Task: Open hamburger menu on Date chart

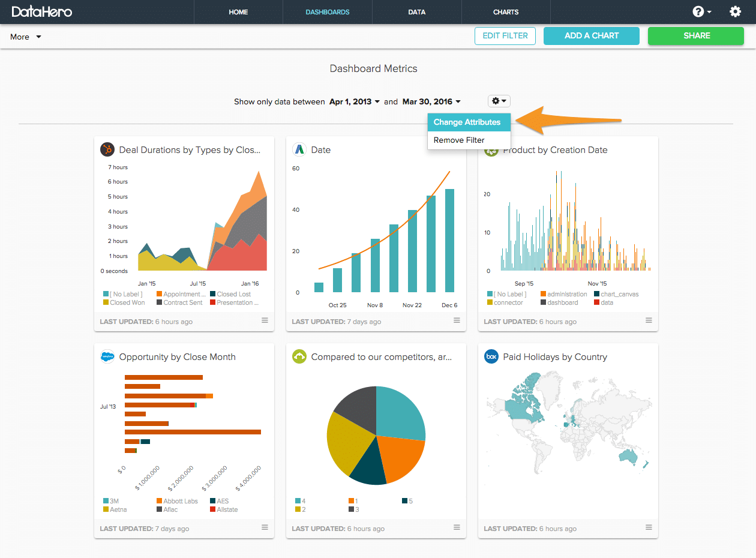Action: click(x=457, y=320)
